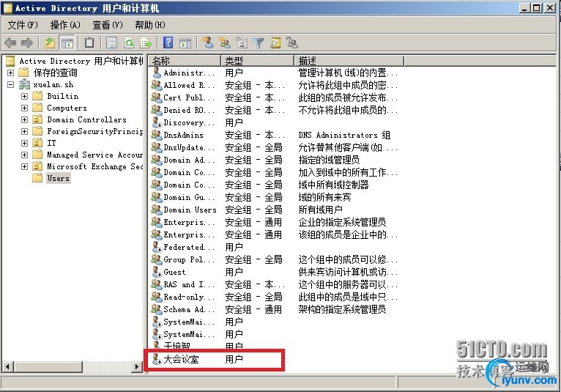The image size is (561, 392).
Task: Open the 文件(F) menu
Action: (23, 25)
